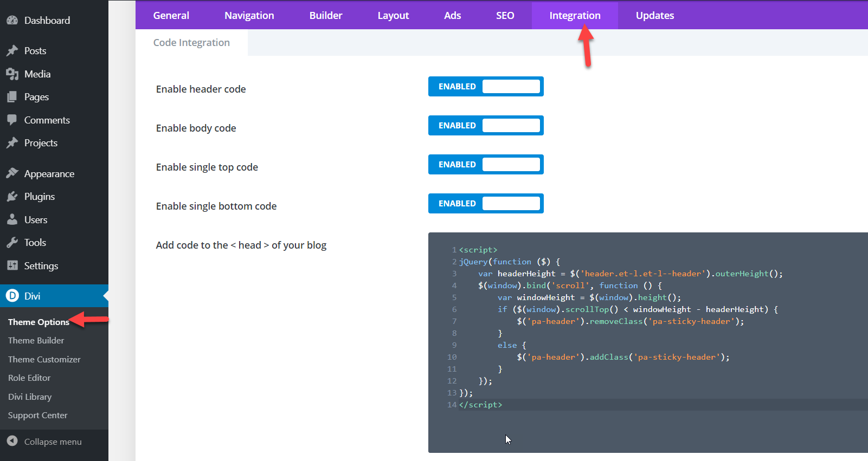Open the Ads tab

[x=453, y=16]
